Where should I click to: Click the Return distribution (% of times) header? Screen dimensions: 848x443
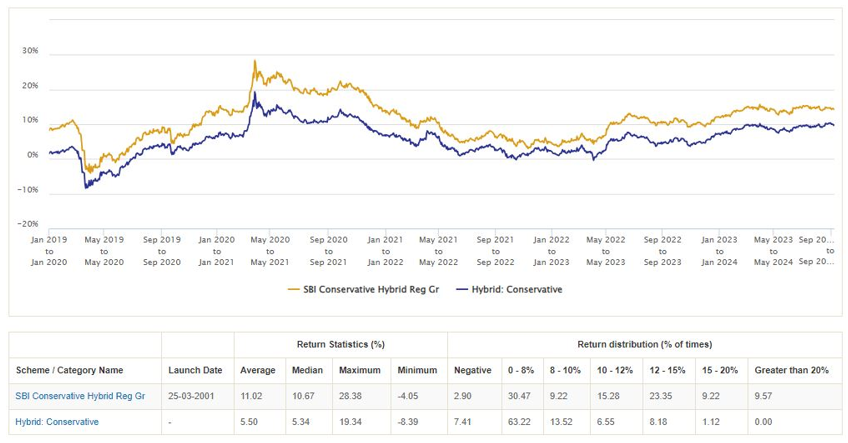(645, 345)
